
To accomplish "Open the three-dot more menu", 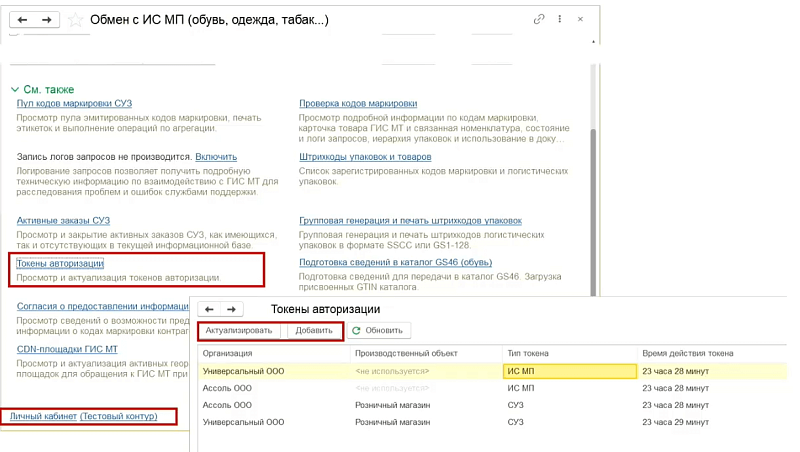I will click(x=560, y=19).
